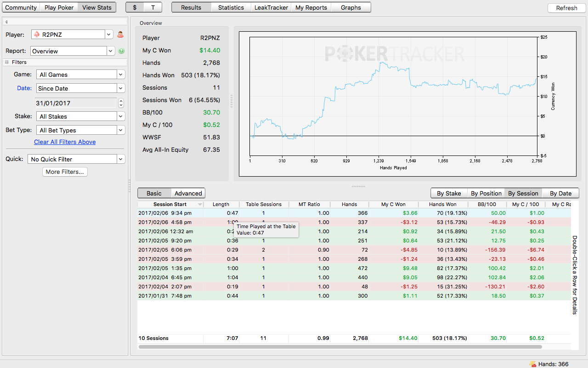Select the 2017/02/06 12:32 am session row

tap(354, 231)
